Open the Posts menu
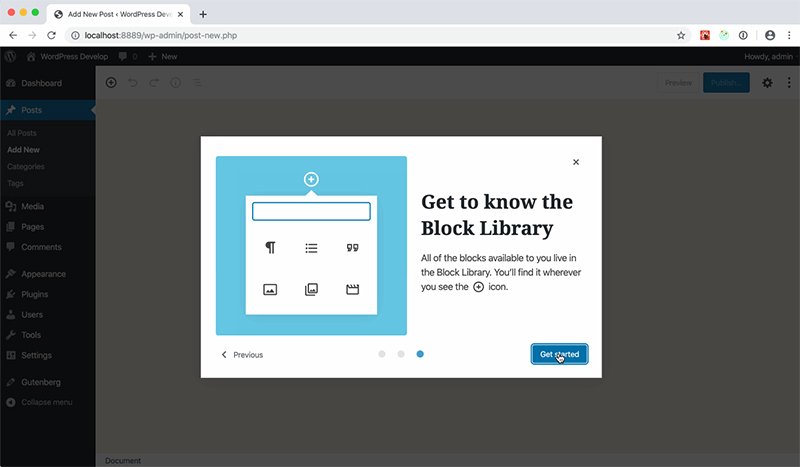 47,110
